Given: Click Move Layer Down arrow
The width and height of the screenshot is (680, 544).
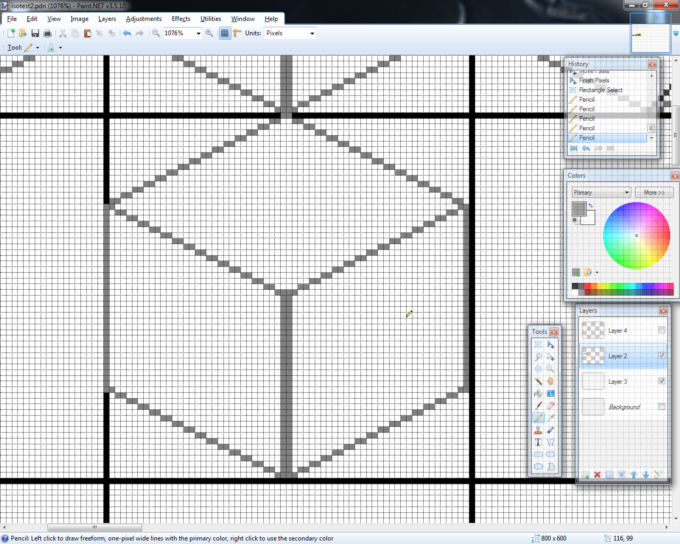Looking at the screenshot, I should click(x=646, y=475).
